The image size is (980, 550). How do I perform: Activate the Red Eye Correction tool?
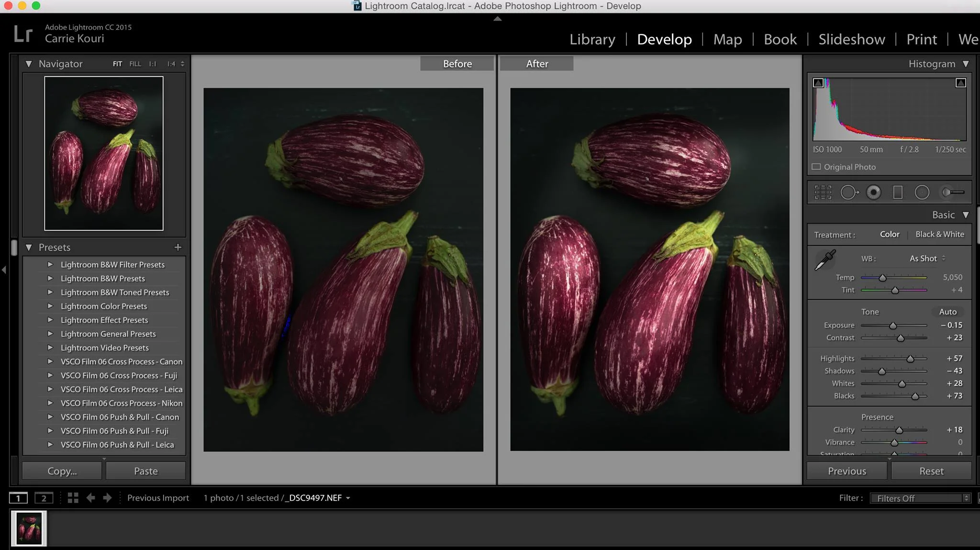pos(873,192)
